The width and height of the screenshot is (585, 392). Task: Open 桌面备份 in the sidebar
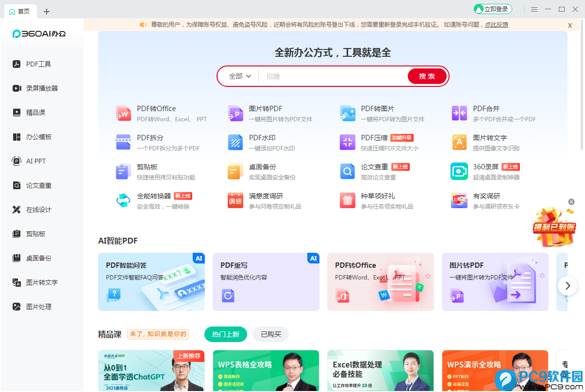[x=32, y=258]
